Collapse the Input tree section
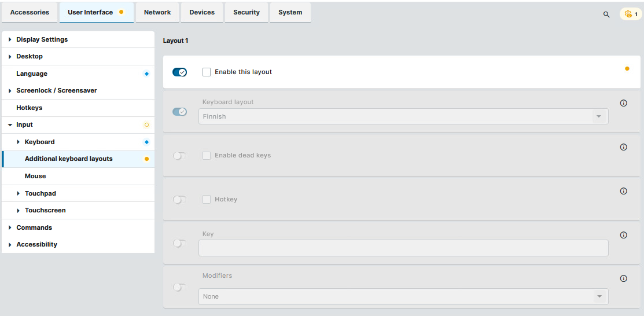 coord(10,124)
